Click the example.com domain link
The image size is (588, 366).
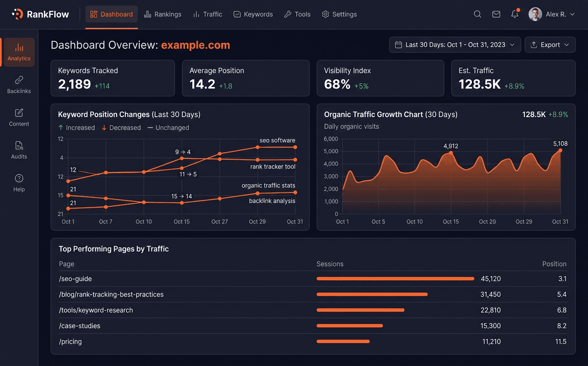(x=195, y=45)
